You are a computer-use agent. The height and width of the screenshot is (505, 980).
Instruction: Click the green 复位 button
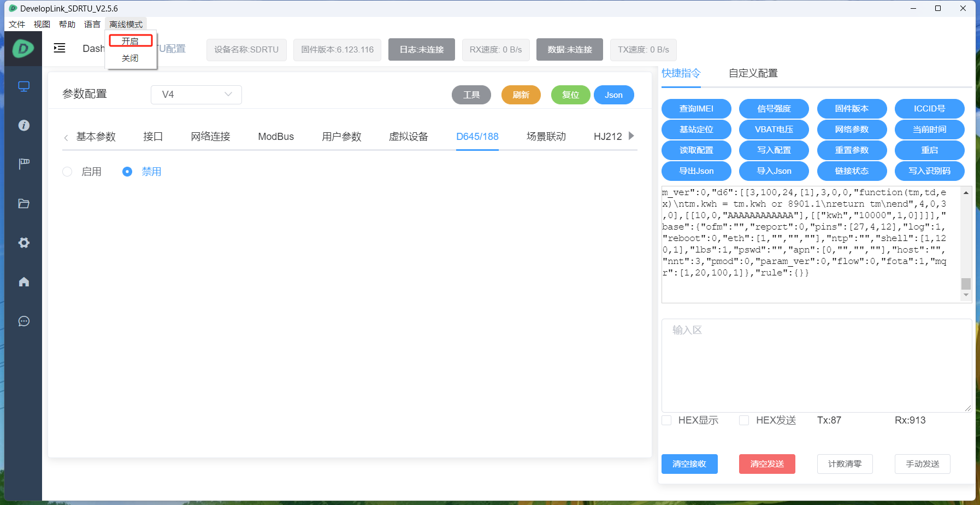[571, 95]
